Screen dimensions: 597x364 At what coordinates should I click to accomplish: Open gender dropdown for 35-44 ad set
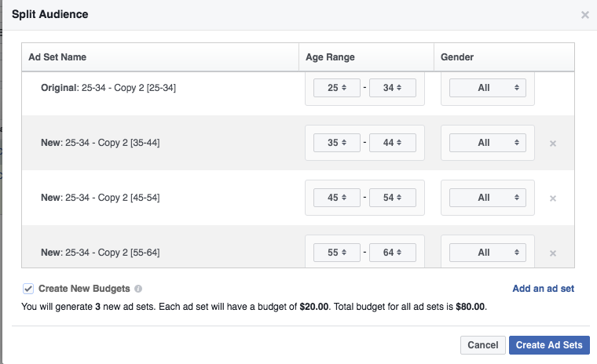tap(488, 143)
